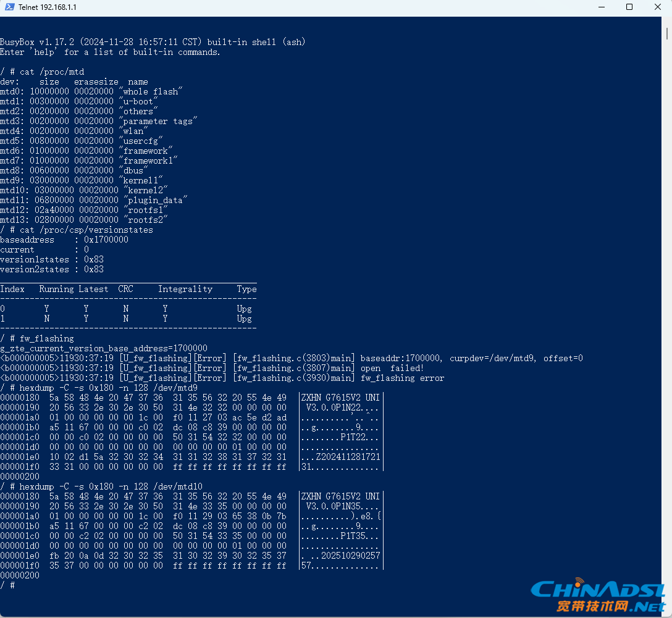Minimize the Telnet window
Image resolution: width=672 pixels, height=618 pixels.
[602, 7]
